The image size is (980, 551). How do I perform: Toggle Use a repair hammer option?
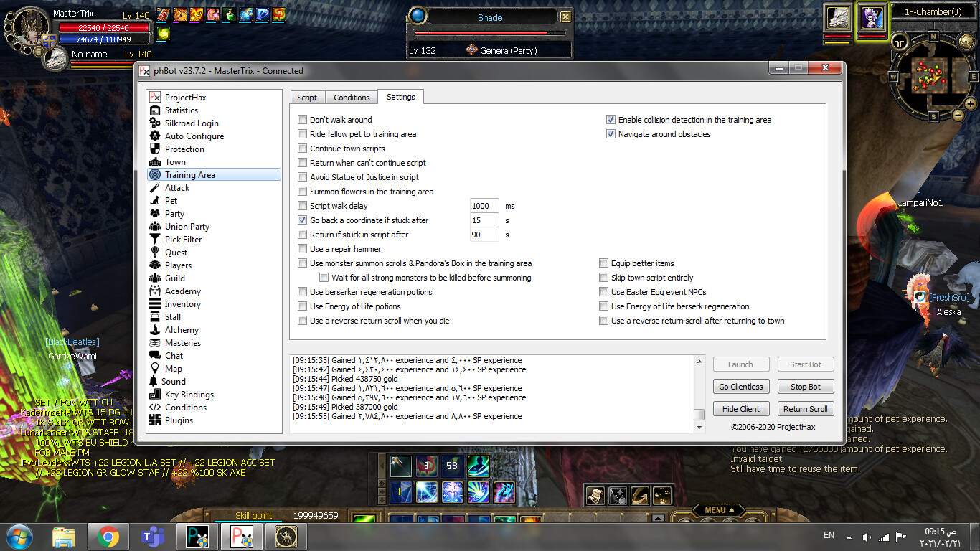click(303, 249)
